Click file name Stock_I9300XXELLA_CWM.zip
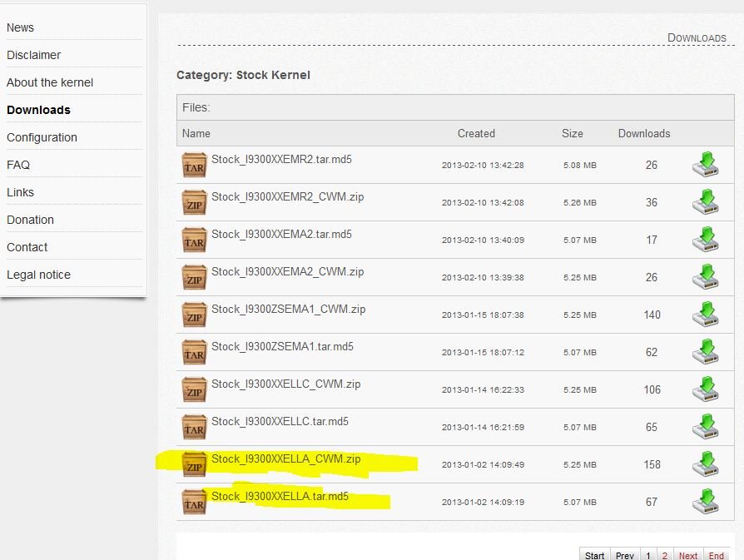 (285, 459)
